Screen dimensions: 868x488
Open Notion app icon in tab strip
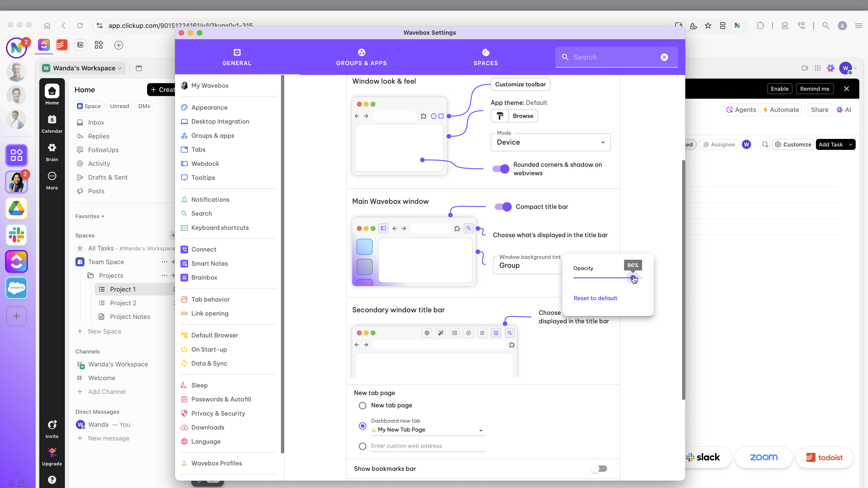tap(80, 45)
